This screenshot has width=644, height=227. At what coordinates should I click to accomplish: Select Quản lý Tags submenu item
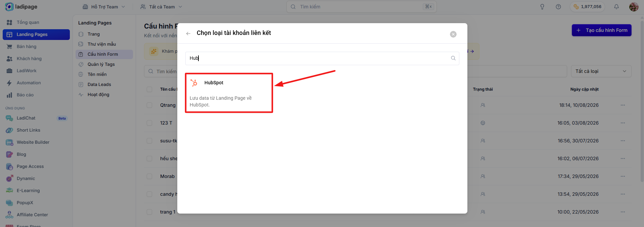[x=104, y=64]
